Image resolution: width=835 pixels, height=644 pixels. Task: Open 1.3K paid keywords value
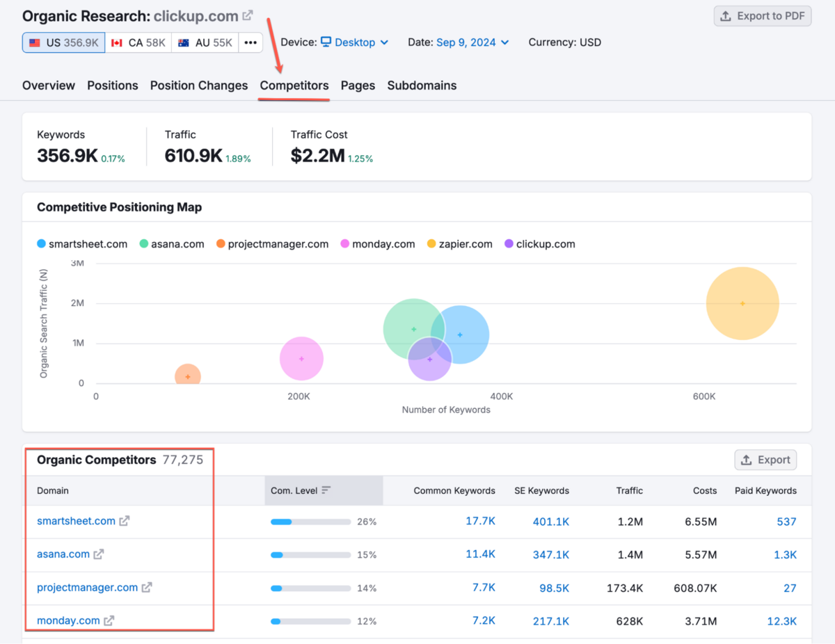(x=785, y=554)
